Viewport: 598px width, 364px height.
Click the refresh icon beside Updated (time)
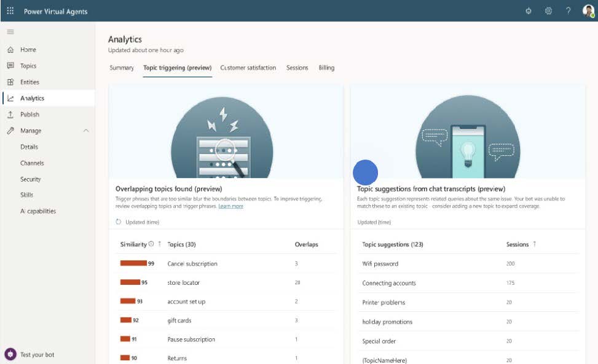tap(118, 222)
